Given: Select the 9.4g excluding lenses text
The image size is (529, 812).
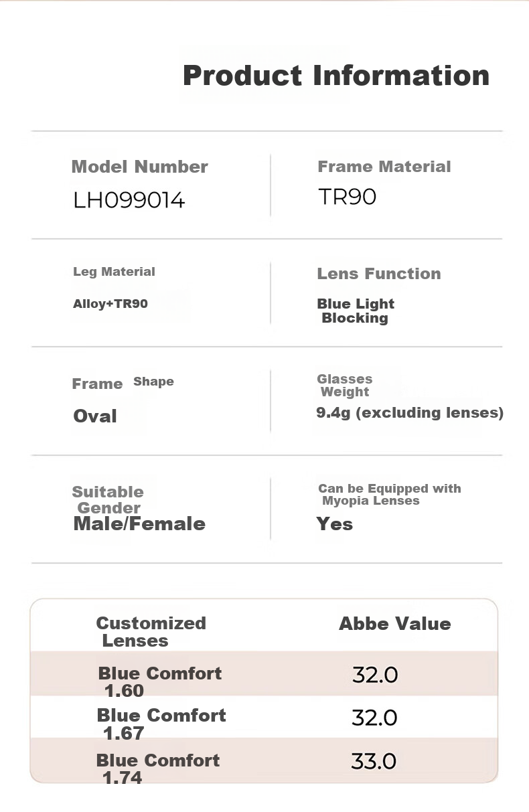Looking at the screenshot, I should 410,413.
